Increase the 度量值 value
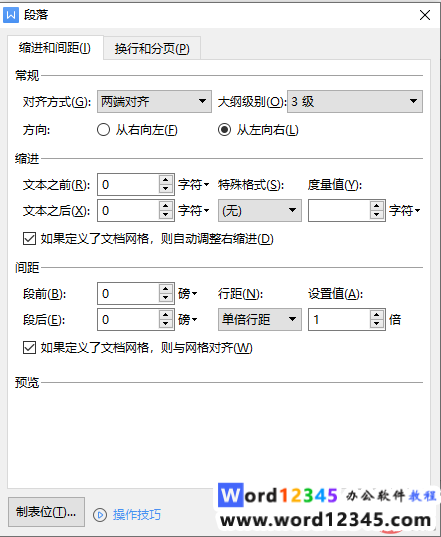This screenshot has height=537, width=441. [x=377, y=206]
